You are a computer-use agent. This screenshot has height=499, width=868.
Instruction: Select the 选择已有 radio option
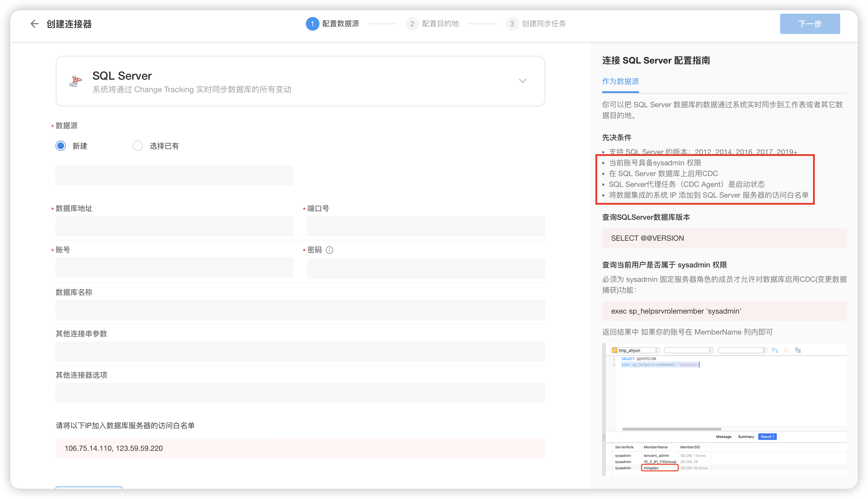pos(138,146)
